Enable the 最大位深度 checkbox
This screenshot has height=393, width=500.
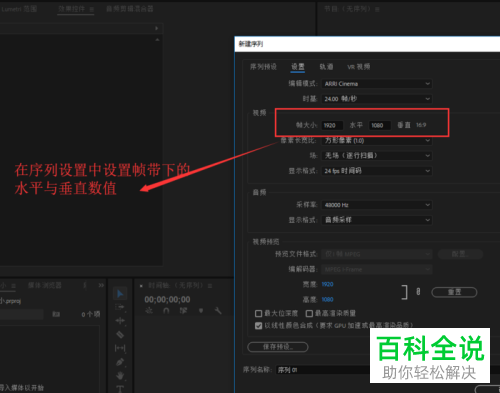[258, 313]
